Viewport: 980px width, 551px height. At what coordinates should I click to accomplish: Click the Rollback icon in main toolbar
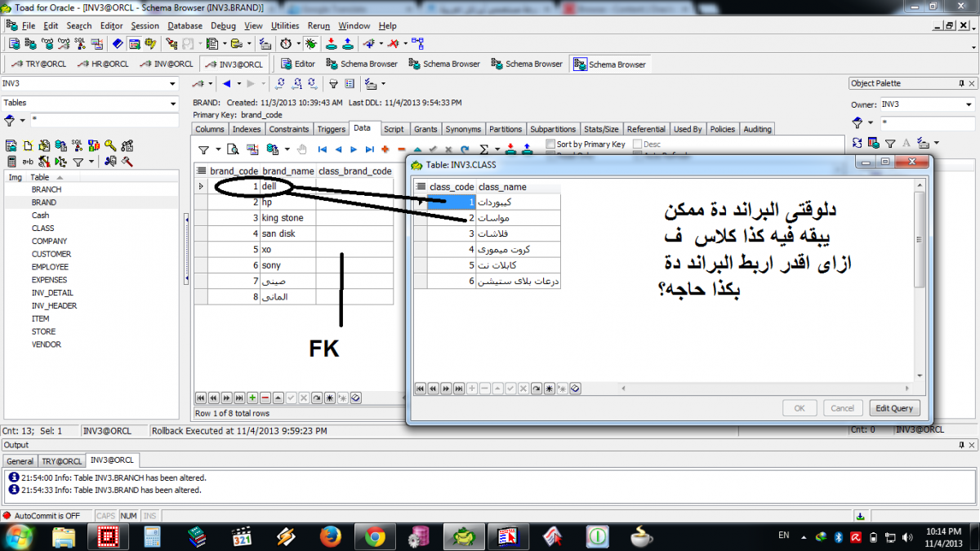348,43
